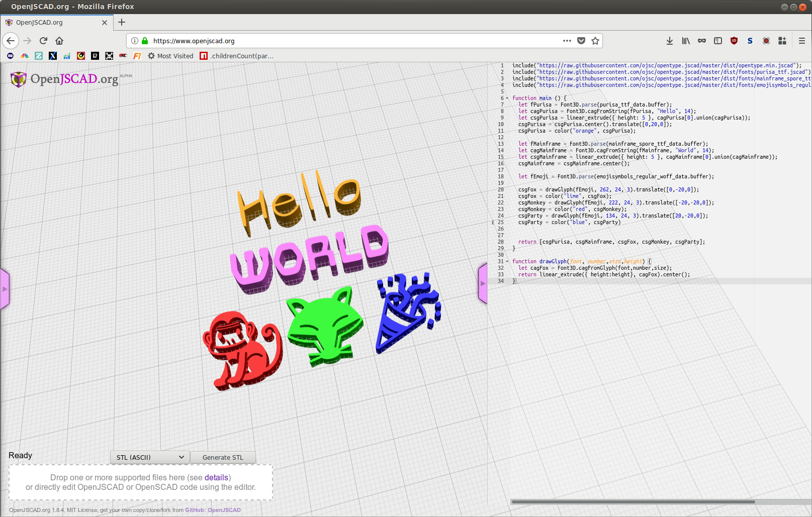812x517 pixels.
Task: Click the red monkey 3D model
Action: (243, 350)
